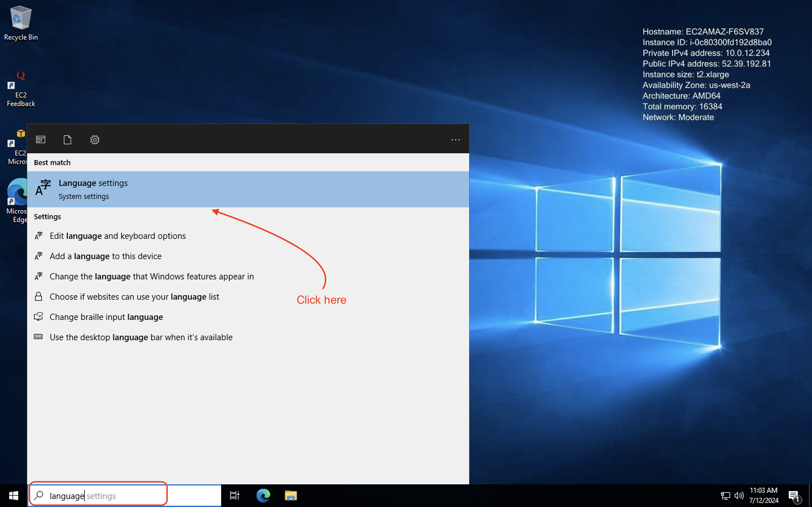Open Choose if websites can use your language list
812x507 pixels.
[x=134, y=296]
